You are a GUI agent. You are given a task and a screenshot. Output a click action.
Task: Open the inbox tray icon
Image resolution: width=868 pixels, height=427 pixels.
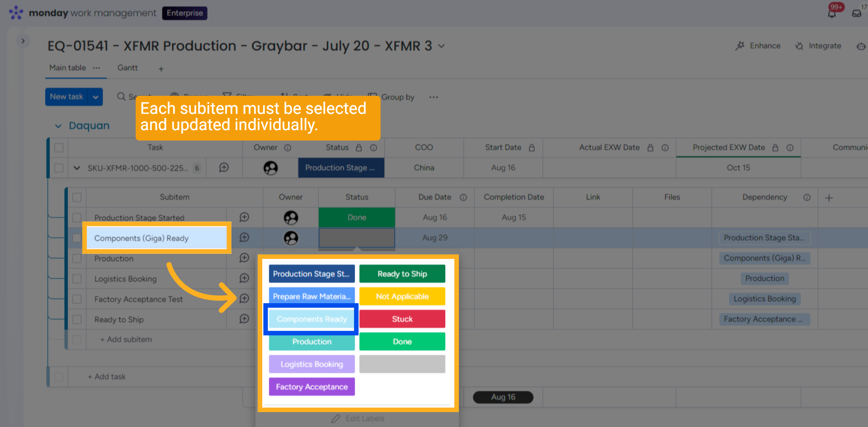[857, 13]
